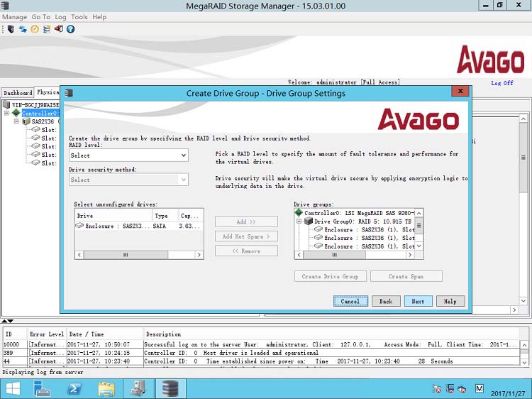Screen dimensions: 532x399
Task: Switch to the Dashboard tab
Action: coord(18,93)
